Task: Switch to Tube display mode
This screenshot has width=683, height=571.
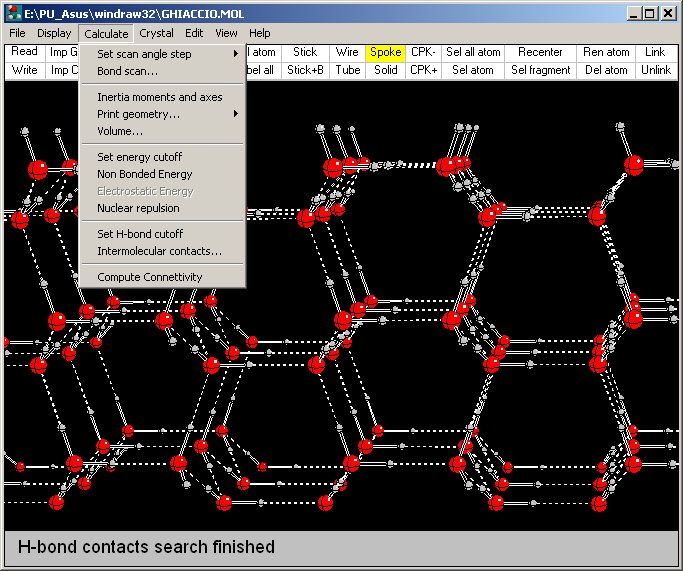Action: [x=347, y=70]
